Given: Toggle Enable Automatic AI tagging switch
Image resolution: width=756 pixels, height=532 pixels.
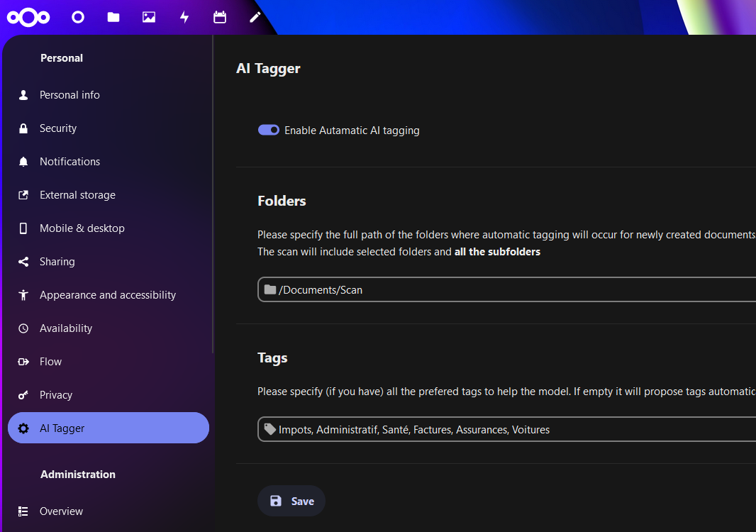Looking at the screenshot, I should (x=269, y=131).
